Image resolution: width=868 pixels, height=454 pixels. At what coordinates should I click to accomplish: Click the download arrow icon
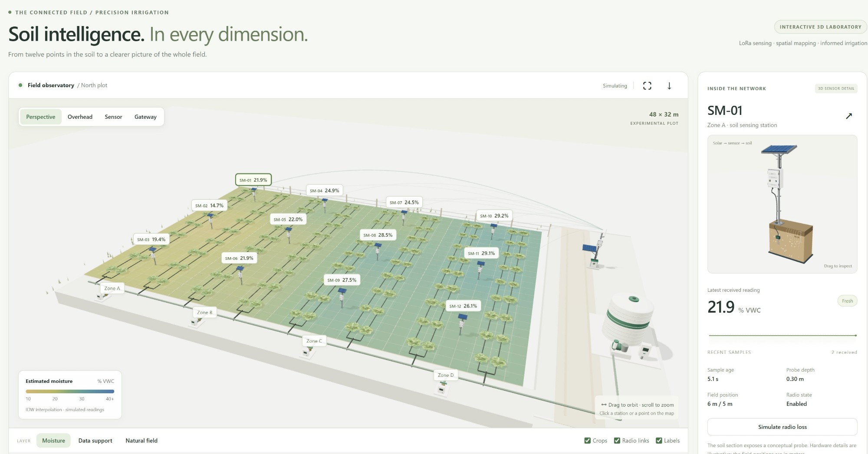coord(669,86)
